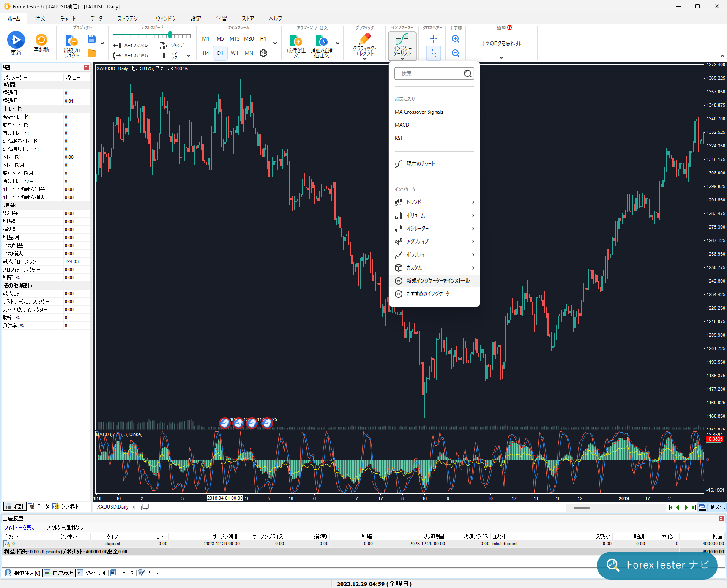
Task: Expand the project save dropdown arrow
Action: (102, 43)
